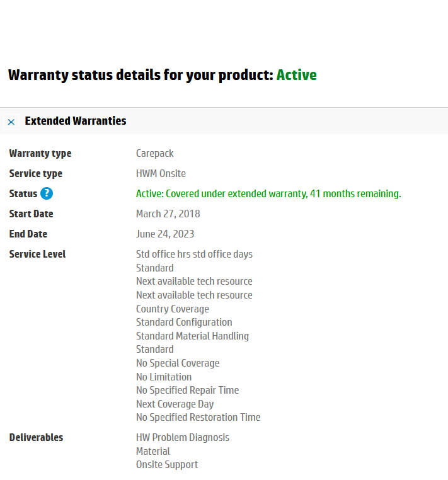Click the Service Level label
448x480 pixels.
(x=37, y=254)
